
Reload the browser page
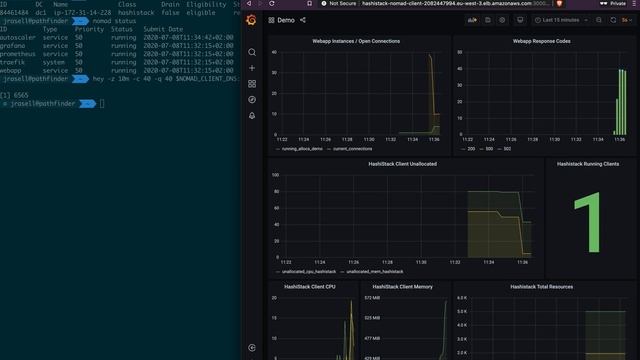(x=272, y=3)
